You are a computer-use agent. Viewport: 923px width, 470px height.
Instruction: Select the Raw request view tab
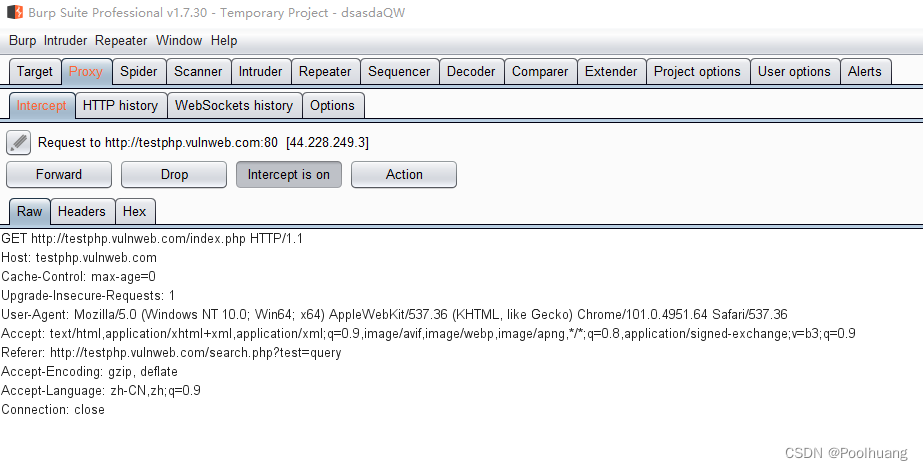[29, 211]
